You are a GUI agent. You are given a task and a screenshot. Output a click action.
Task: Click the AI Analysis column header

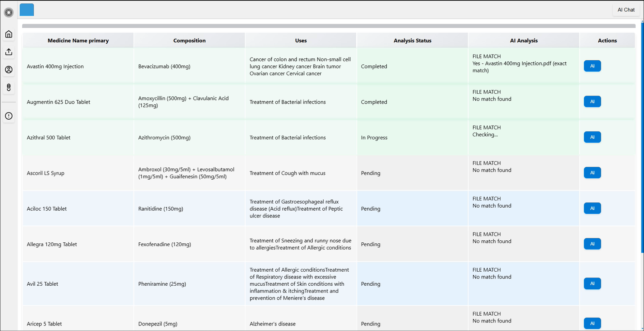[524, 41]
